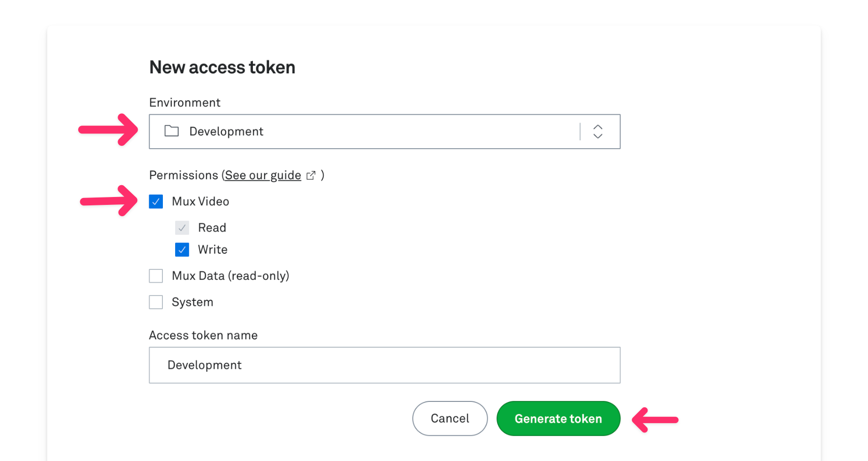Enable the Mux Data (read-only) checkbox
Image resolution: width=868 pixels, height=461 pixels.
156,276
